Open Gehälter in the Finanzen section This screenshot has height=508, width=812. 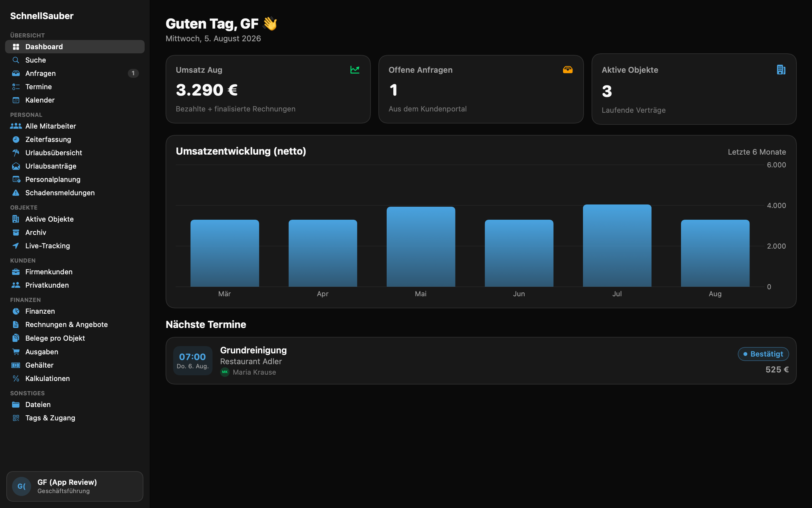[75, 365]
